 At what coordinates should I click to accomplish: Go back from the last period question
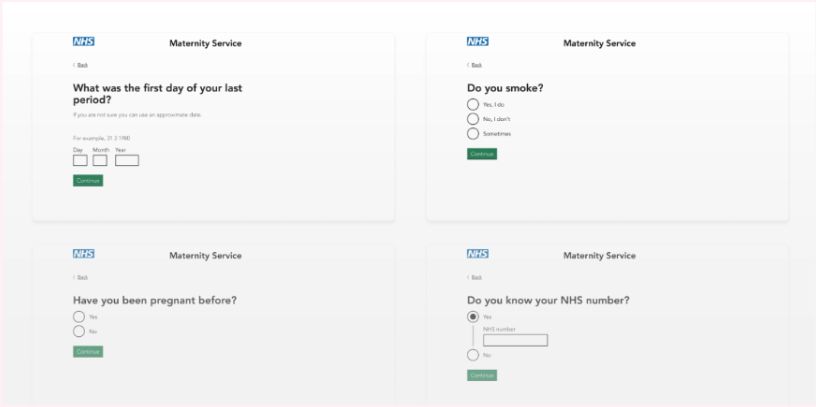(x=81, y=65)
